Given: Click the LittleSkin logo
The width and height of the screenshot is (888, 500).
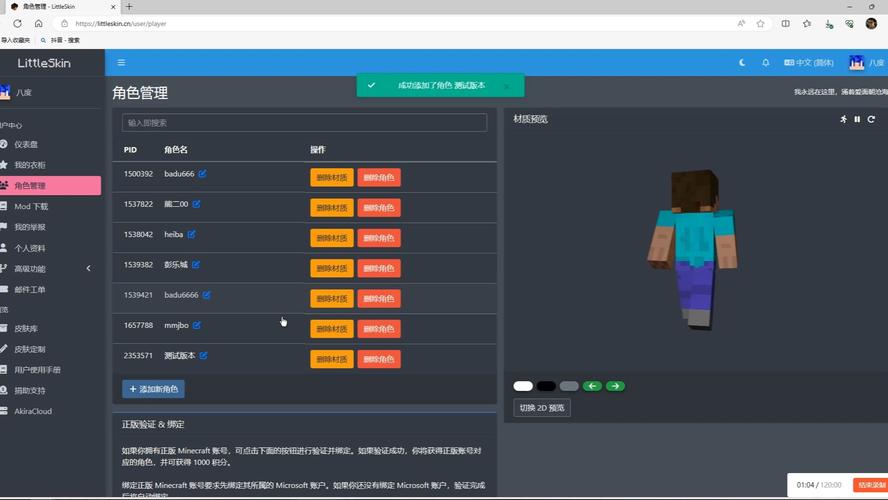Looking at the screenshot, I should 44,63.
